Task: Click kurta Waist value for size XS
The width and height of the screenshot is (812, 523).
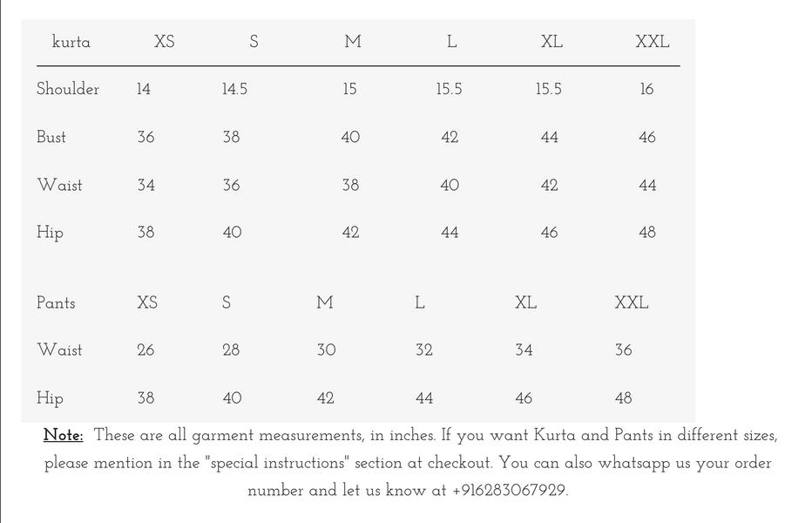Action: [x=145, y=185]
